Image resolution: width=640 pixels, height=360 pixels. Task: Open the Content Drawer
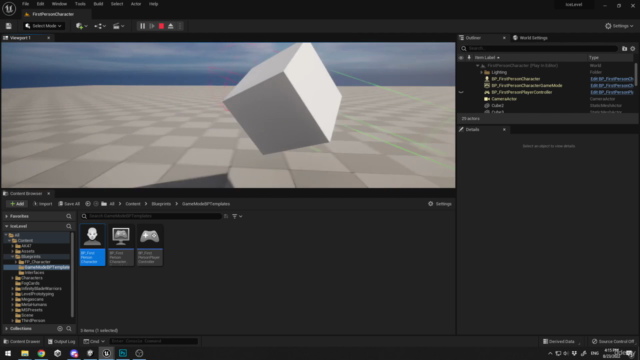pos(22,342)
